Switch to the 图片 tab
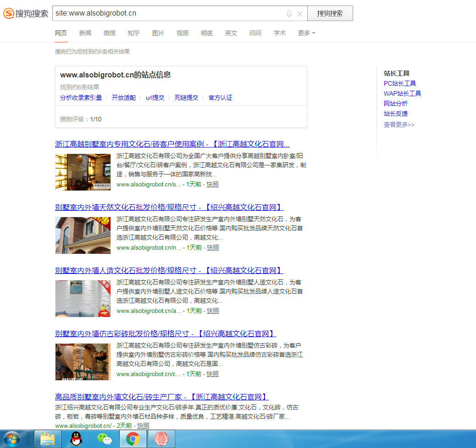This screenshot has height=448, width=476. pyautogui.click(x=158, y=33)
